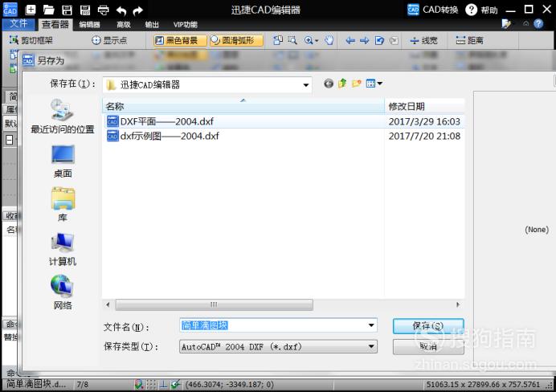556x392 pixels.
Task: Open CAD转换 converter
Action: [432, 10]
